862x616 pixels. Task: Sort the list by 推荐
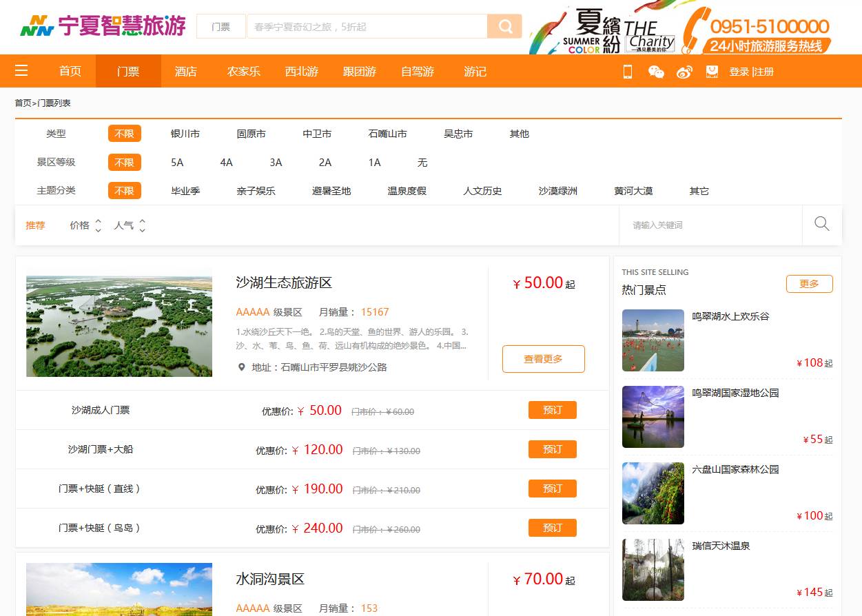pos(35,225)
